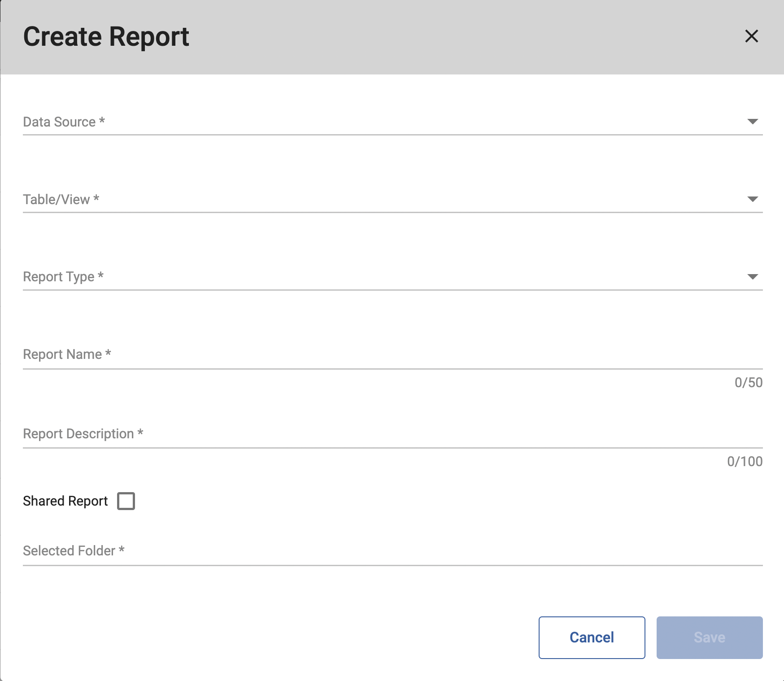Image resolution: width=784 pixels, height=681 pixels.
Task: Click the 0/50 character counter
Action: tap(747, 383)
